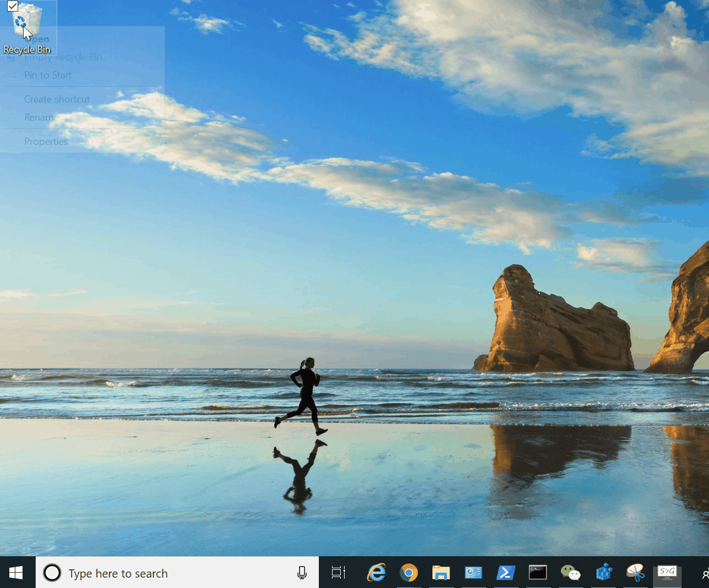The height and width of the screenshot is (588, 709).
Task: Choose Empty Recycle Bin in the context menu
Action: click(x=63, y=57)
